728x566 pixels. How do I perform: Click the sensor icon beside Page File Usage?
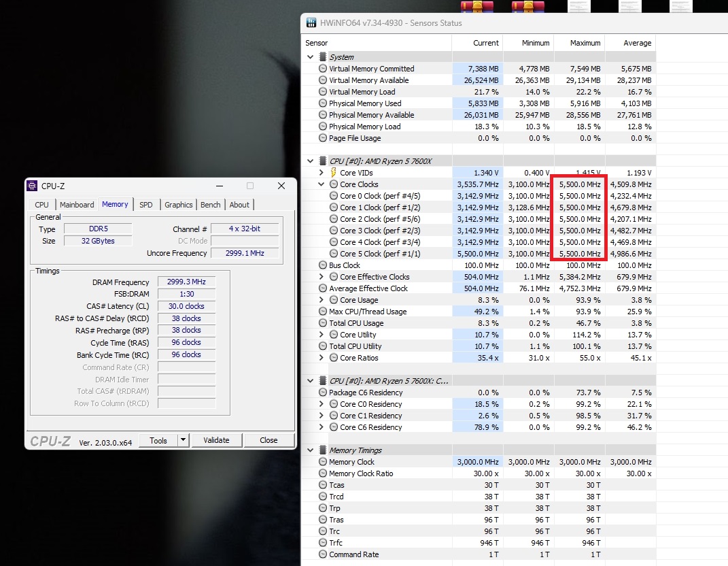pyautogui.click(x=323, y=137)
